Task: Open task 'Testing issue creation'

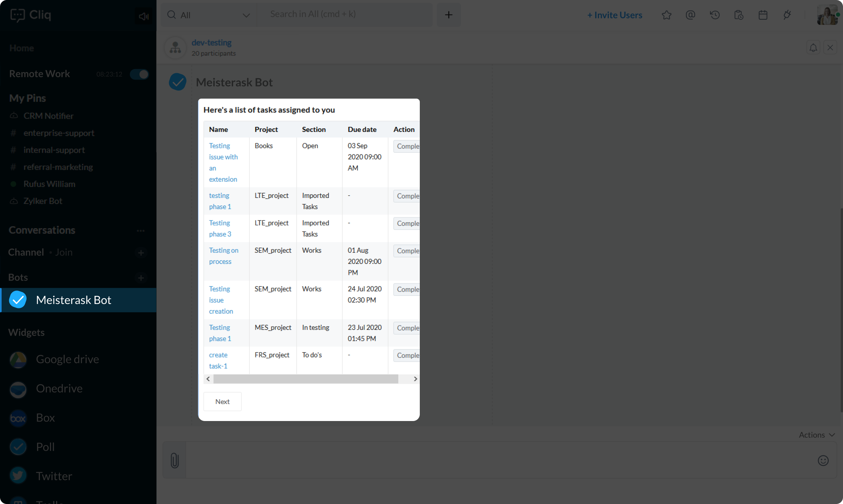Action: click(221, 300)
